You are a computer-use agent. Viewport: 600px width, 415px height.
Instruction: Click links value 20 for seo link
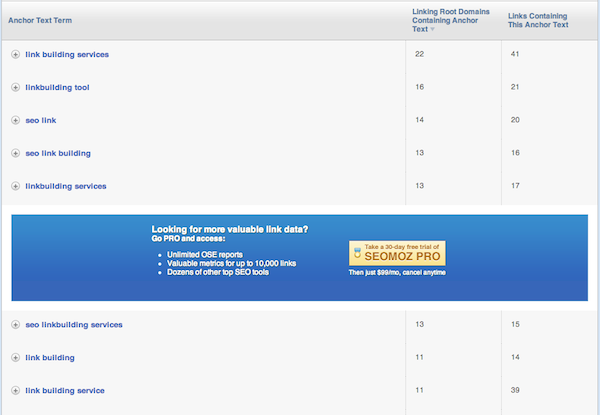(515, 120)
